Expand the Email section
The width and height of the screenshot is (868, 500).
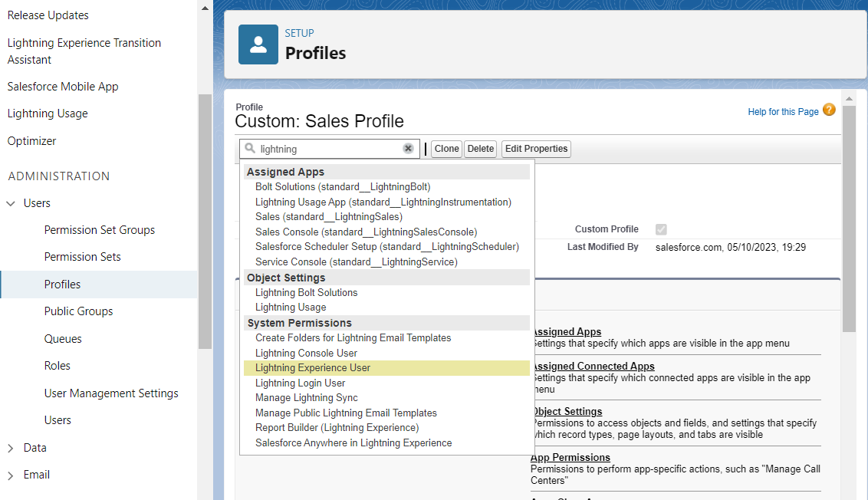(11, 475)
